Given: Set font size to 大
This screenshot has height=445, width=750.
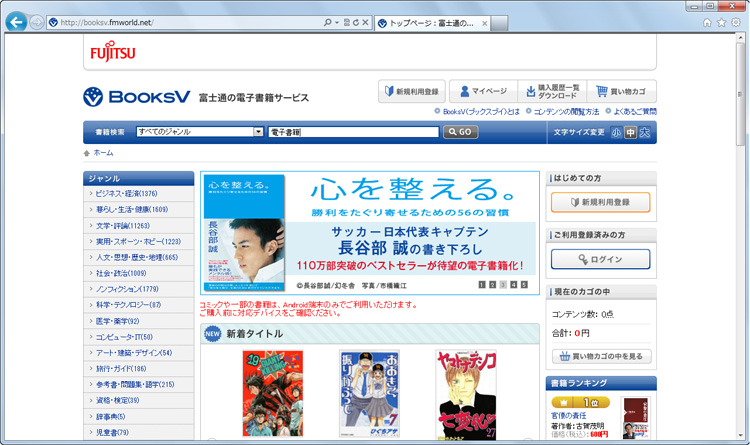Looking at the screenshot, I should (645, 133).
